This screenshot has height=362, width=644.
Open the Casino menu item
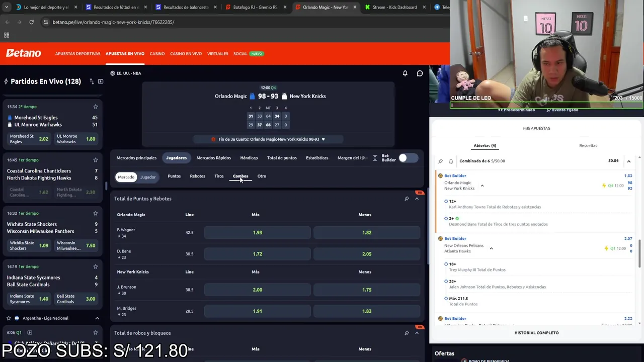pyautogui.click(x=157, y=53)
